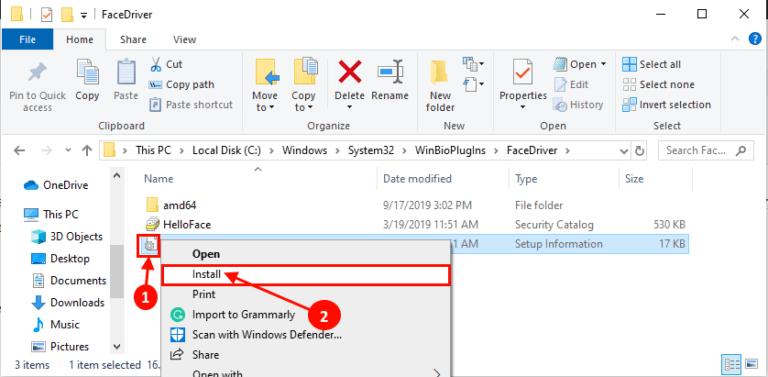This screenshot has width=768, height=377.
Task: Click Invert selection
Action: tap(667, 105)
